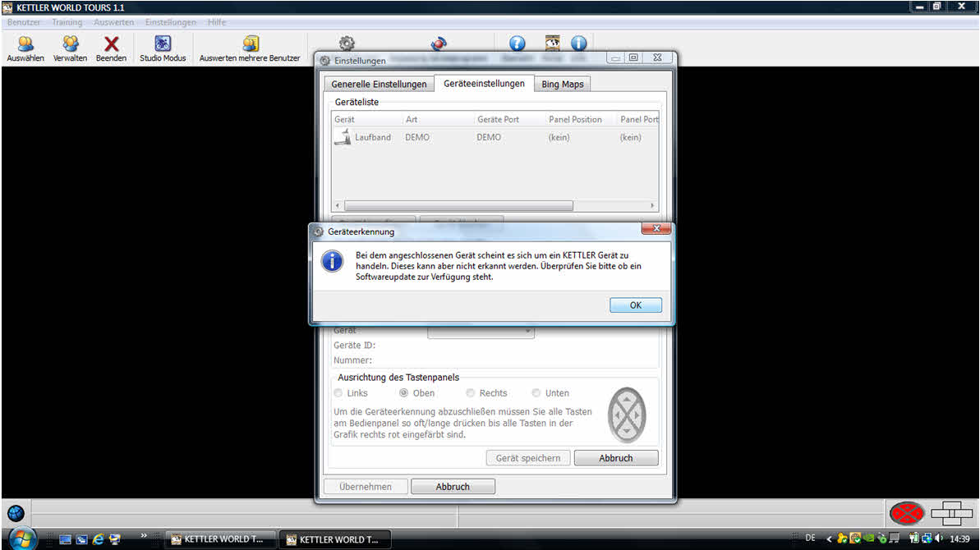This screenshot has height=550, width=980.
Task: Open the Benutzer menu
Action: (24, 22)
